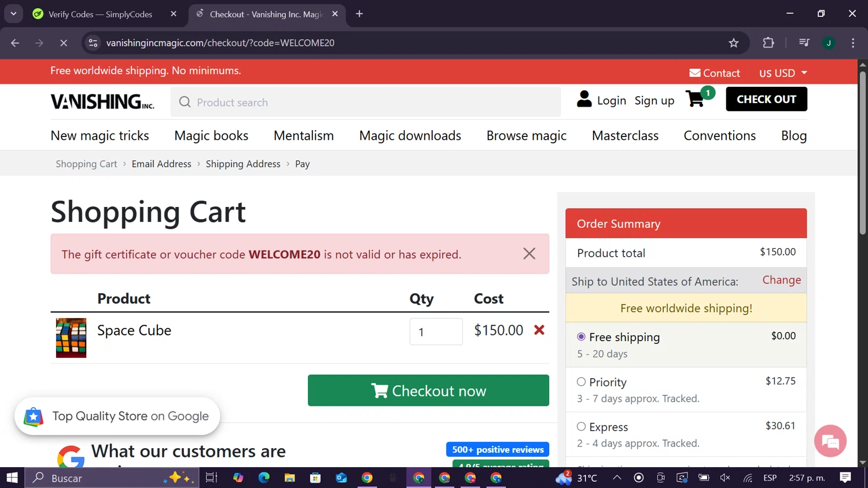This screenshot has width=868, height=488.
Task: Open Mentalism menu item
Action: (x=304, y=135)
